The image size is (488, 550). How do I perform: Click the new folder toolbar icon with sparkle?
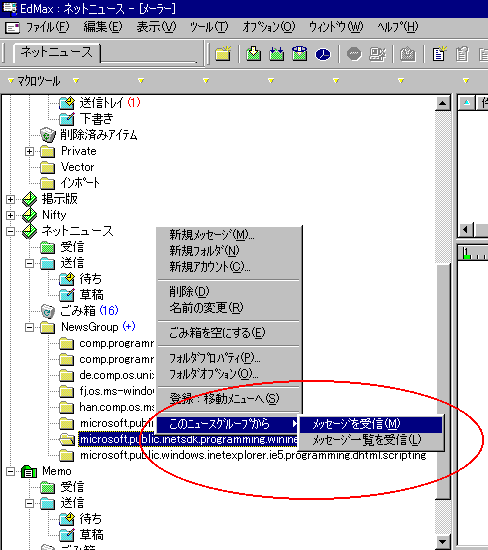tap(223, 54)
